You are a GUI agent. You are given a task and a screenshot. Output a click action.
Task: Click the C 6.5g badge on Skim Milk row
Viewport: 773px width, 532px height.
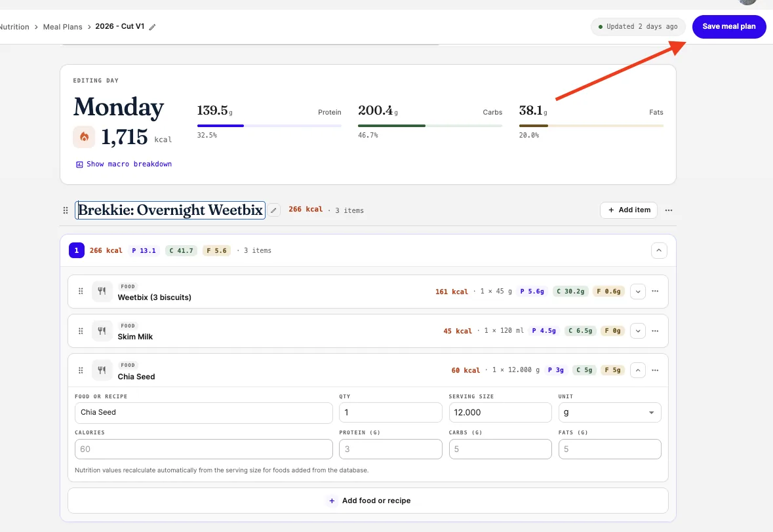click(580, 331)
